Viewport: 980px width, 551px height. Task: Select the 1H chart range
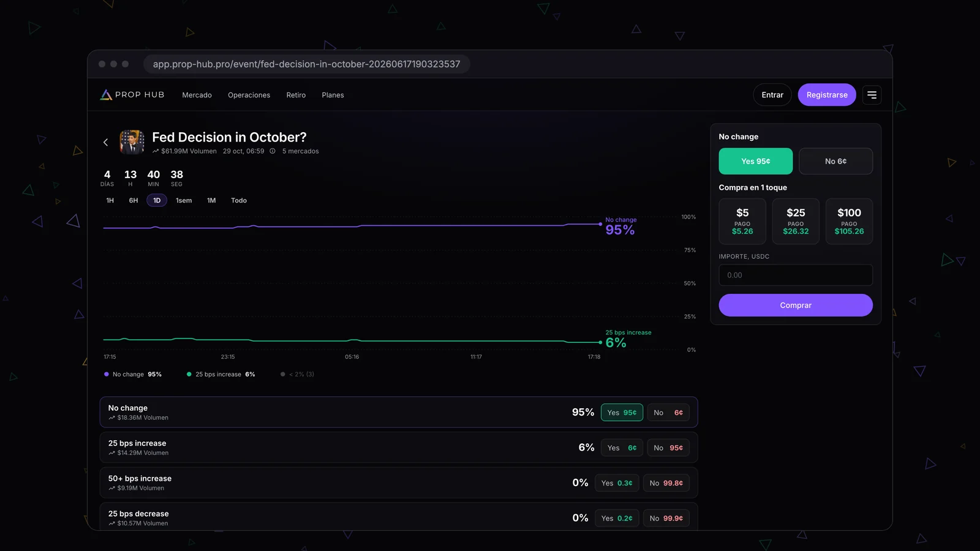[x=110, y=200]
